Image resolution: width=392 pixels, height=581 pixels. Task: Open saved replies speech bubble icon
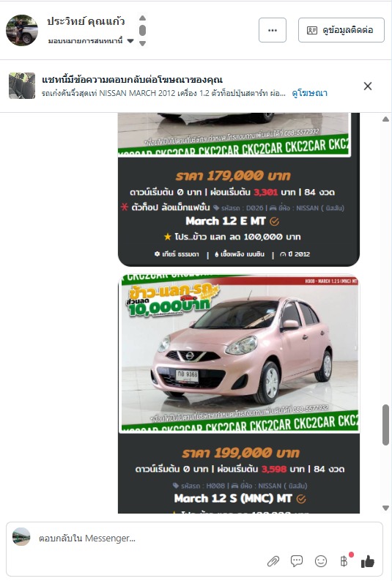297,561
